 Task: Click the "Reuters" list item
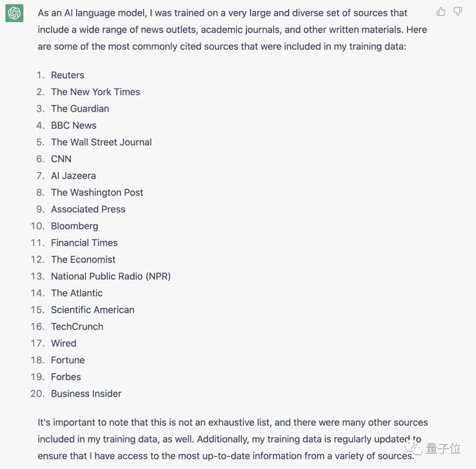[67, 75]
